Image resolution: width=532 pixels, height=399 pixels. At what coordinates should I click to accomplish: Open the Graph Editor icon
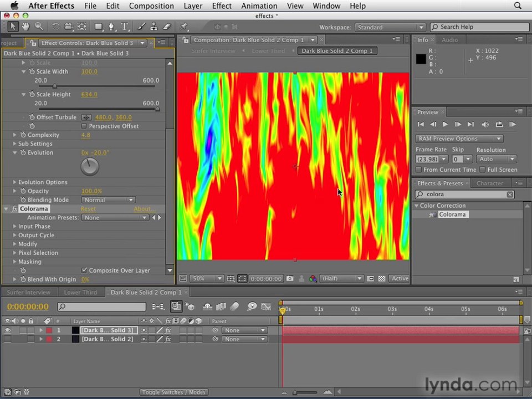(266, 306)
